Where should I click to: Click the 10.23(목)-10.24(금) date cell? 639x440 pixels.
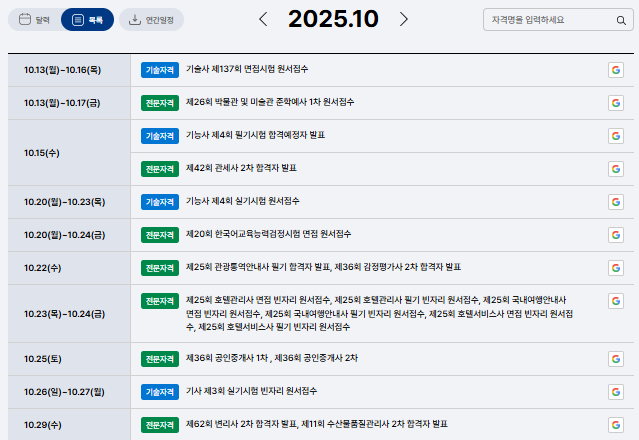[69, 314]
